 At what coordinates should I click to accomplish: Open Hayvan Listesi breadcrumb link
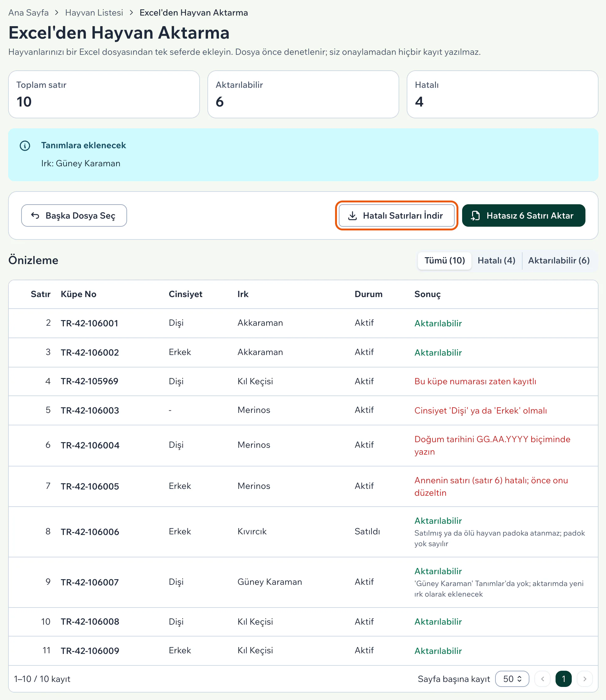pyautogui.click(x=94, y=12)
